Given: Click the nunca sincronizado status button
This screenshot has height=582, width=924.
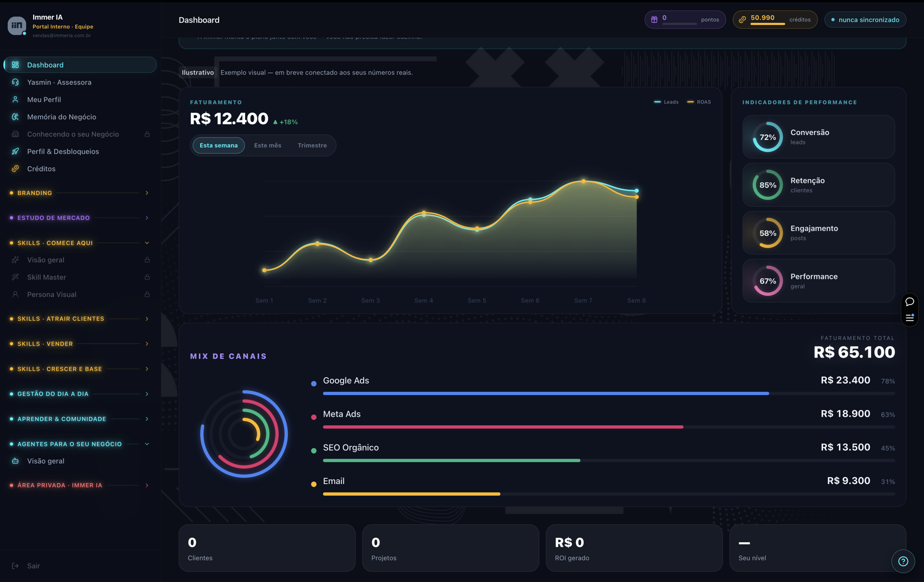Looking at the screenshot, I should (x=865, y=20).
